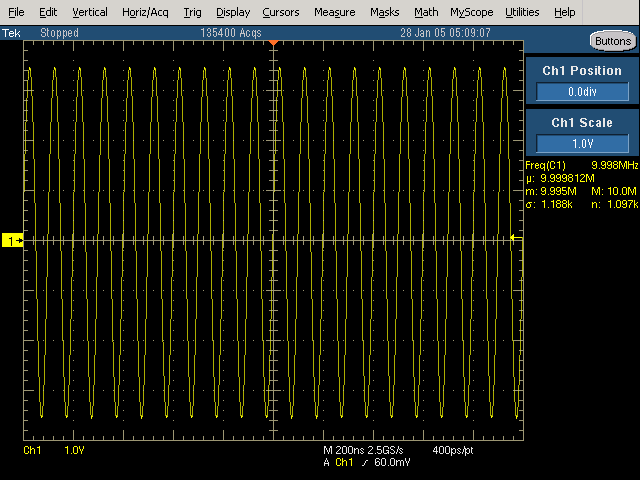Open the MyScope menu
This screenshot has width=640, height=480.
pyautogui.click(x=471, y=12)
